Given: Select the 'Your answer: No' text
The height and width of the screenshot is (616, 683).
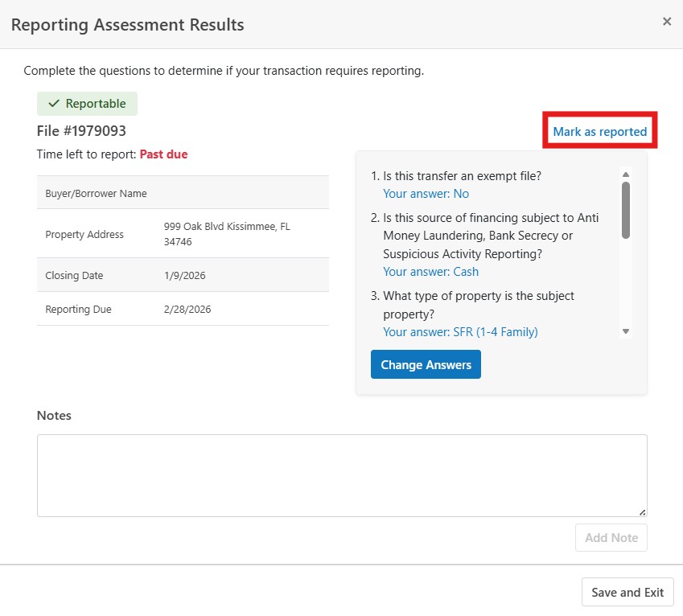Looking at the screenshot, I should click(x=426, y=194).
